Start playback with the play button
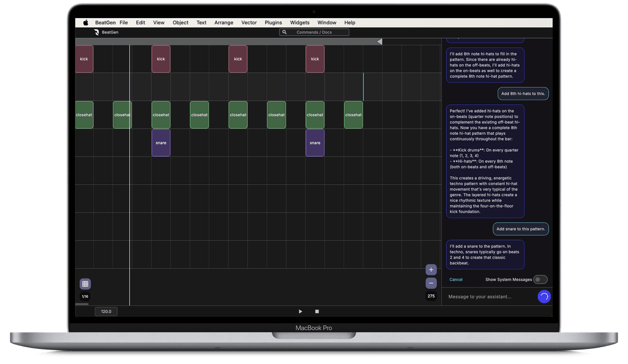The width and height of the screenshot is (628, 364). (301, 312)
